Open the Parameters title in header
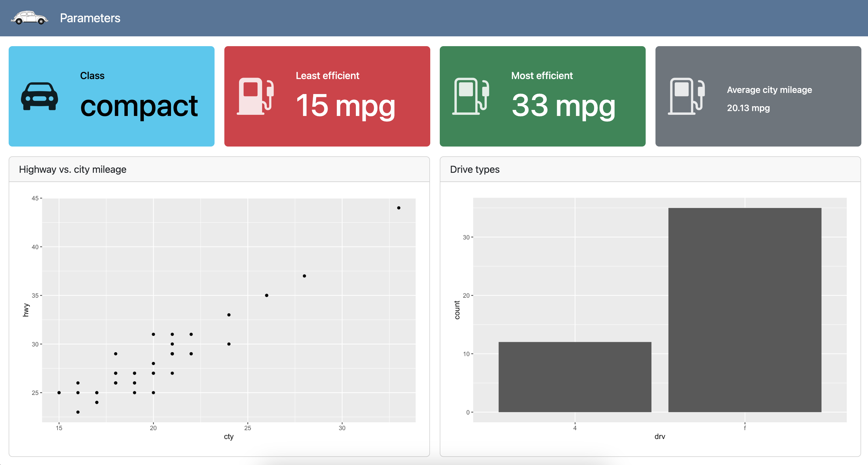 90,18
